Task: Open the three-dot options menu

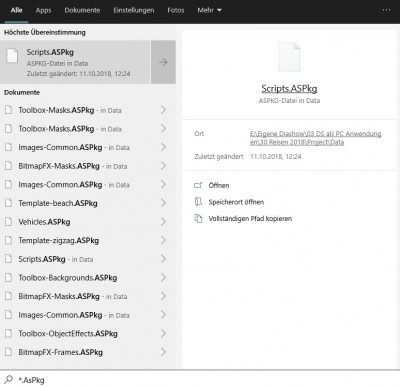Action: tap(386, 10)
